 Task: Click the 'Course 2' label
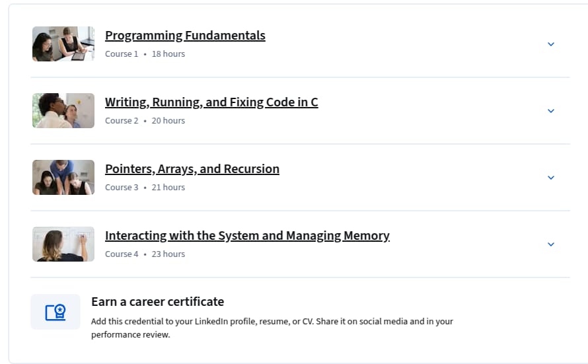click(x=122, y=121)
